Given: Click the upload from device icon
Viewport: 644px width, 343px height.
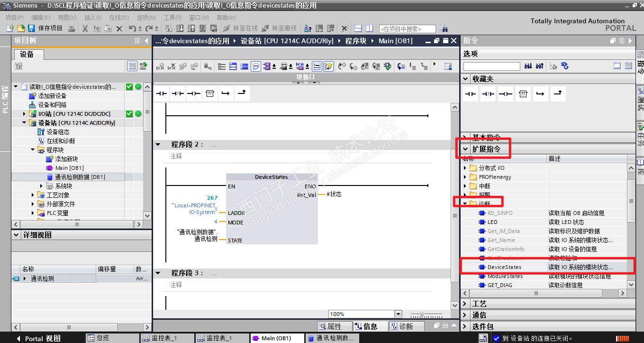Looking at the screenshot, I should [x=191, y=28].
